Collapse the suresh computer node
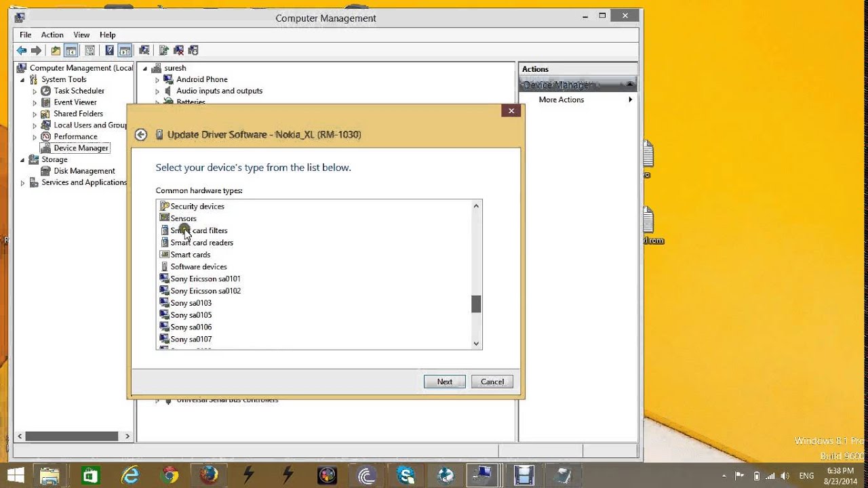 click(145, 68)
